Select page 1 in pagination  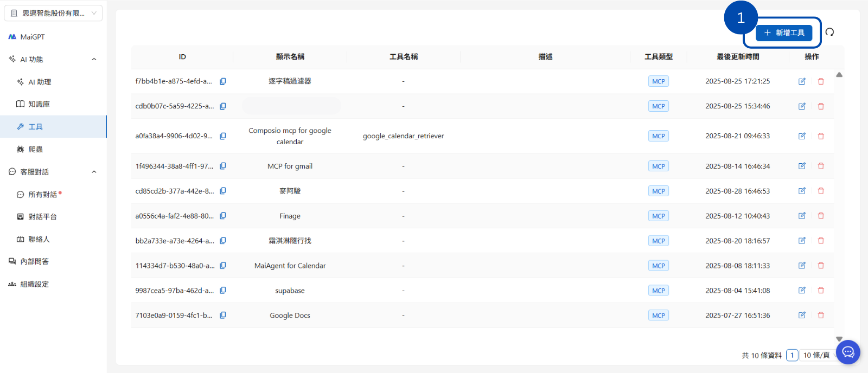[x=792, y=355]
